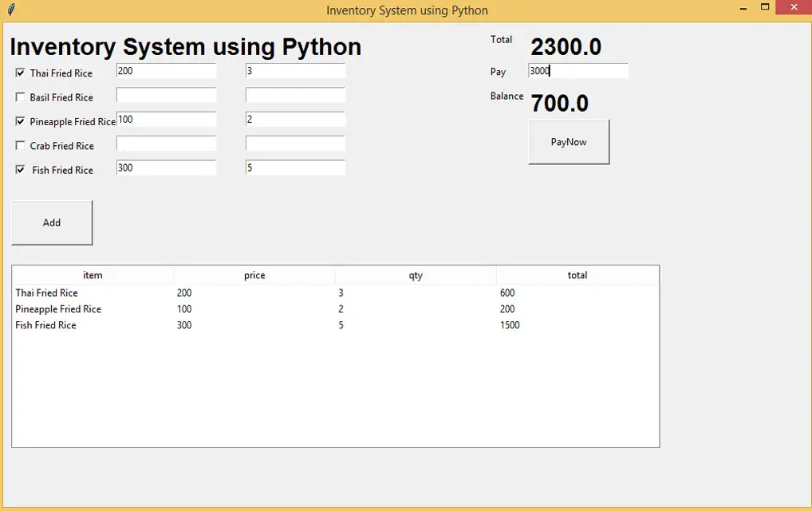The image size is (812, 511).
Task: Minimize the Inventory System window
Action: 743,6
